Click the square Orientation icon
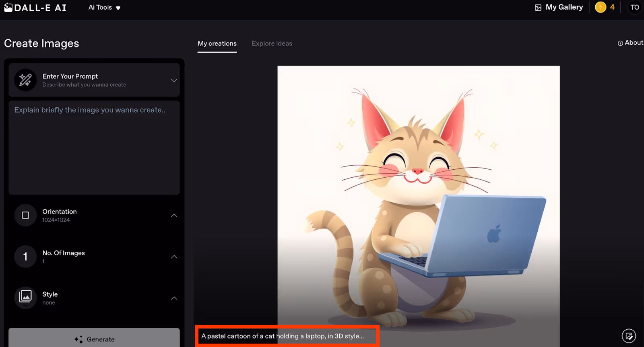 [25, 215]
